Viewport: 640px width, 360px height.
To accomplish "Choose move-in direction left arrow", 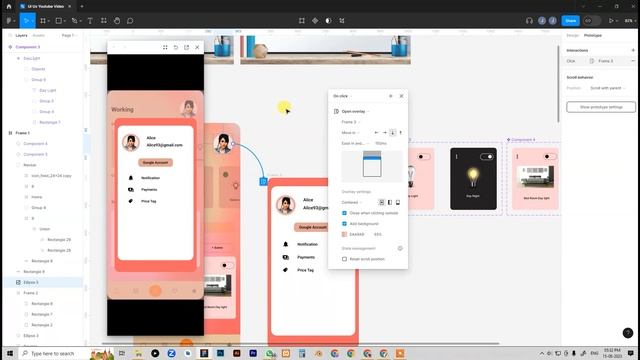I will (x=376, y=133).
